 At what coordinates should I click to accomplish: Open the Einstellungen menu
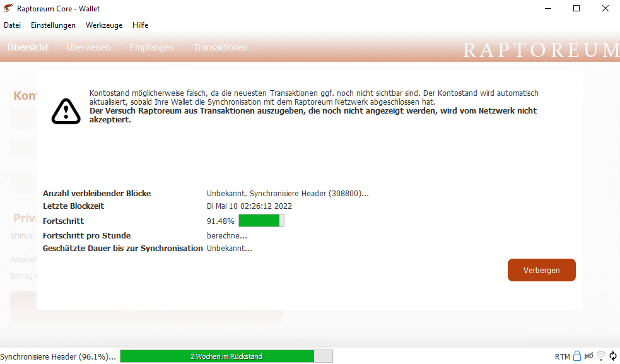pos(53,25)
